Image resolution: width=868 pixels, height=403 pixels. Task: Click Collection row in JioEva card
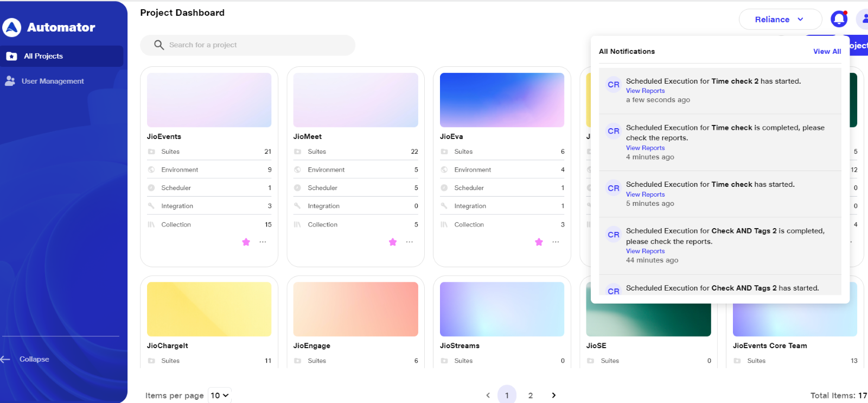[x=502, y=224]
